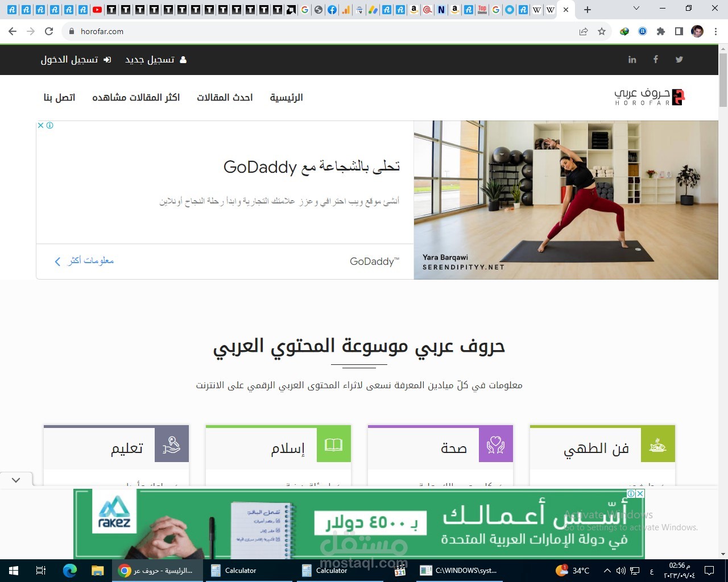
Task: Open اكثر المقالات مشاهده menu item
Action: (x=136, y=98)
